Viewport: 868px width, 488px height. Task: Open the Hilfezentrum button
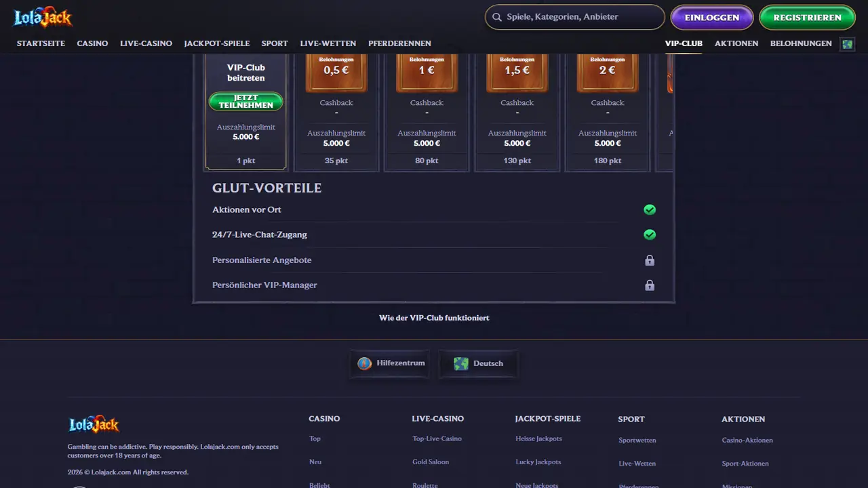click(x=390, y=363)
